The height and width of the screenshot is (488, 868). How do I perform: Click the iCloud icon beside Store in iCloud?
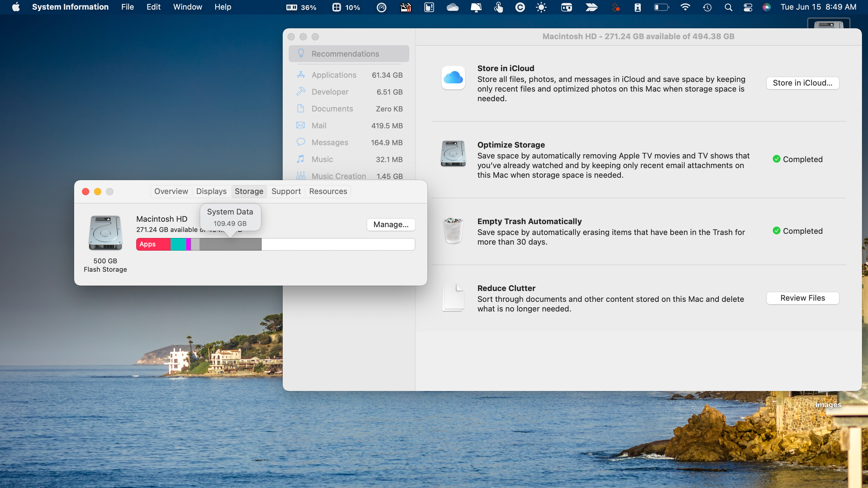coord(453,78)
